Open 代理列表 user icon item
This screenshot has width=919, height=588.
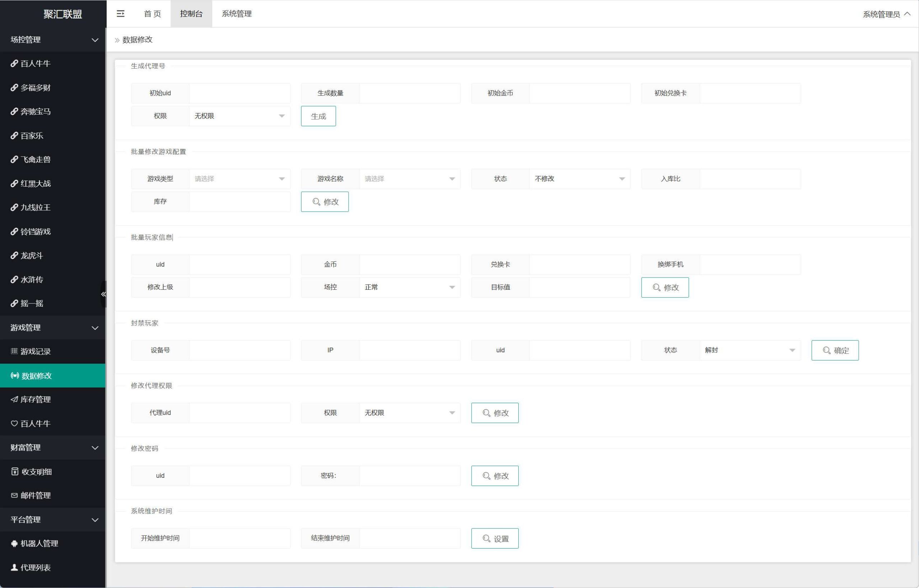pyautogui.click(x=14, y=568)
